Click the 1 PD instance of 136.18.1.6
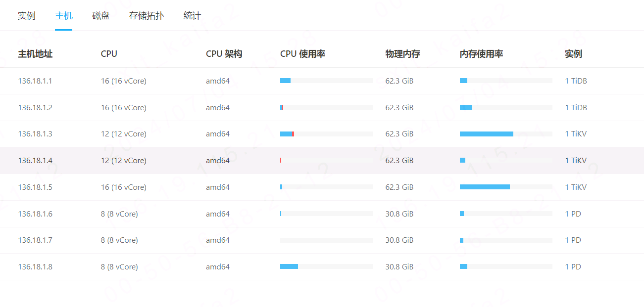This screenshot has height=307, width=644. (x=573, y=214)
